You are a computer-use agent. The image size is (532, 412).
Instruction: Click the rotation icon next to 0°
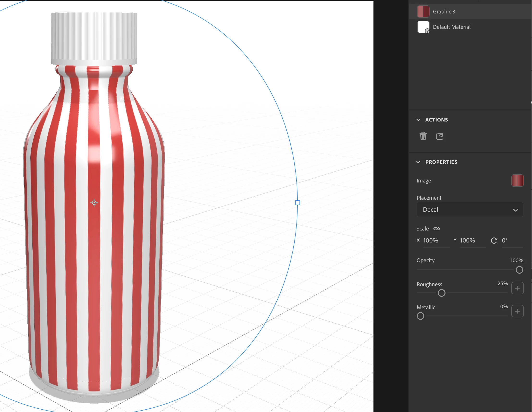(x=494, y=241)
